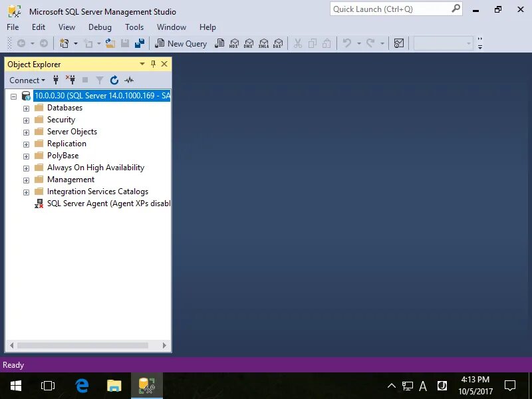Click the scroll right arrow in Object Explorer

point(164,345)
